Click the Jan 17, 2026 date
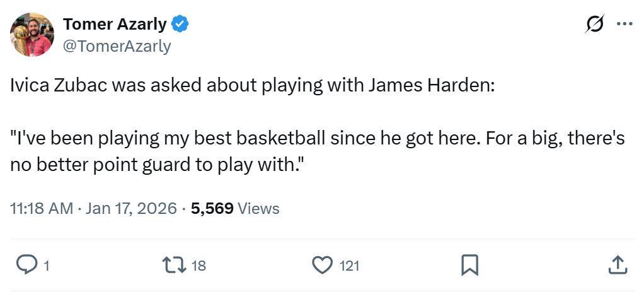The image size is (644, 294). coord(131,208)
